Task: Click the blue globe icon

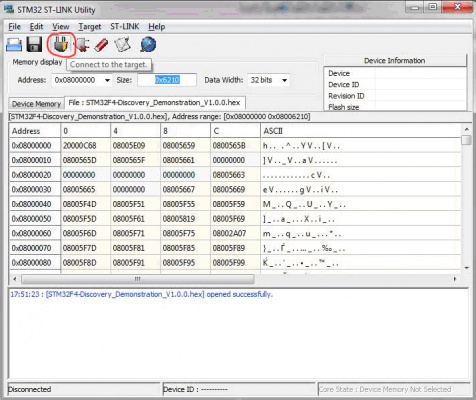Action: click(x=148, y=45)
